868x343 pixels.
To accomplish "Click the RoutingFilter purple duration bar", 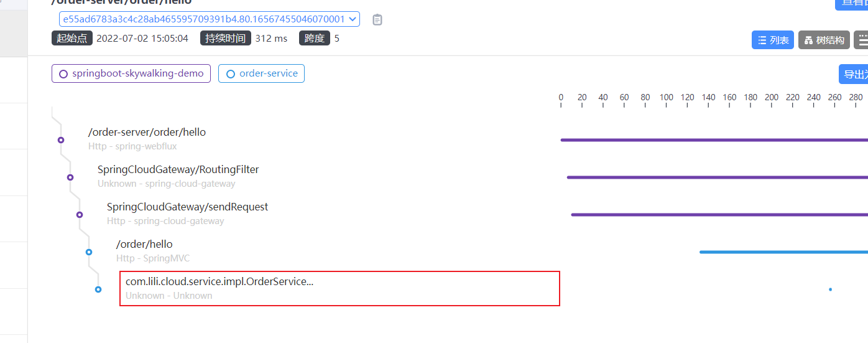I will point(717,177).
